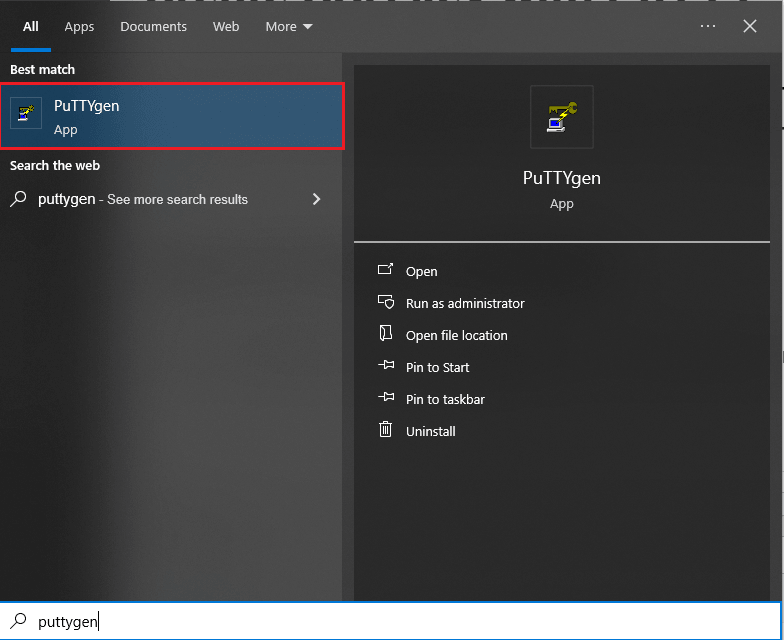Click the search box magnifier icon

tap(18, 620)
